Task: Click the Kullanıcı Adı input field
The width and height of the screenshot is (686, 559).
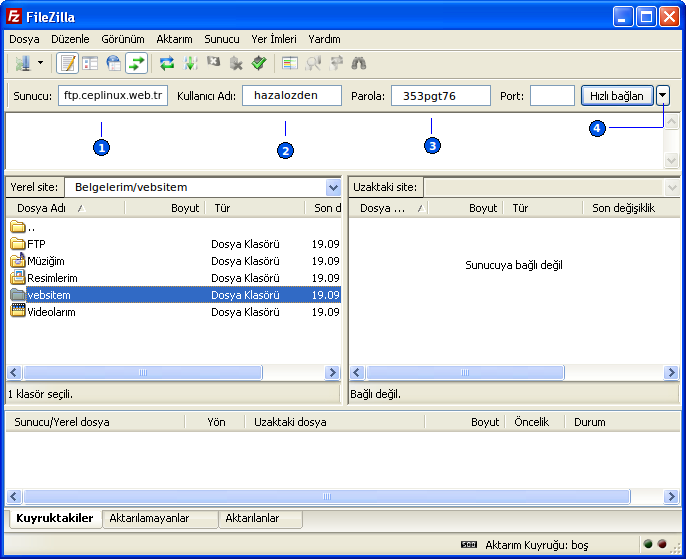Action: click(x=292, y=95)
